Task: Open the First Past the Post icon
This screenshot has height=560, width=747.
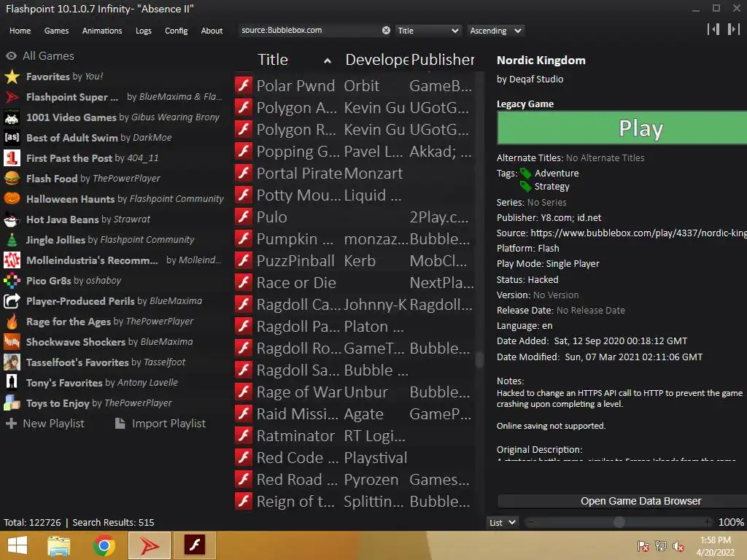Action: (x=12, y=158)
